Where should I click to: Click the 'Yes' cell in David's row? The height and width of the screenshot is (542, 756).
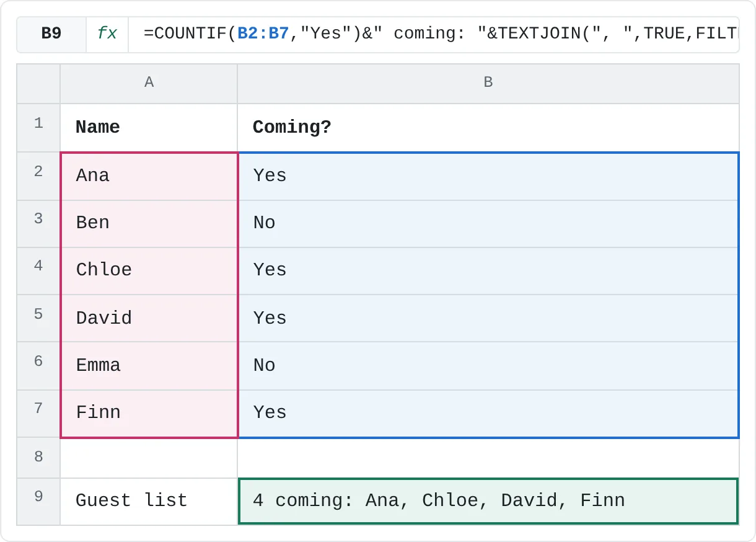pyautogui.click(x=488, y=318)
